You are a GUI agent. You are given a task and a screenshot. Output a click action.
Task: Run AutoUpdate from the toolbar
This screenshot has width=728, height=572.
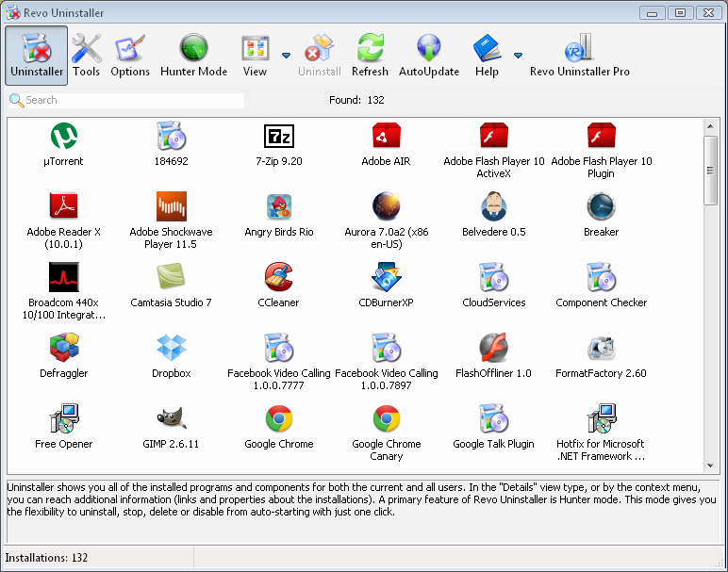click(429, 56)
